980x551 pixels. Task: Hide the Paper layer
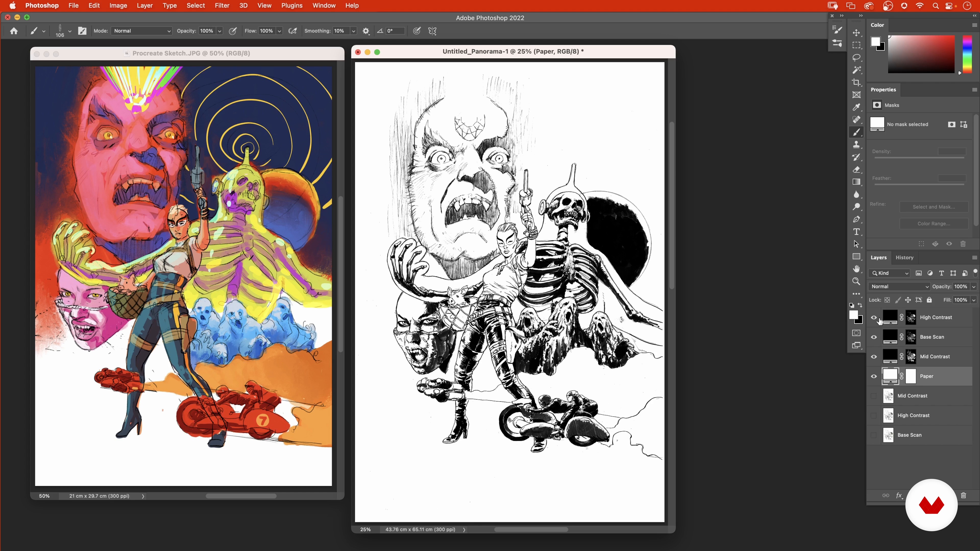click(x=874, y=377)
